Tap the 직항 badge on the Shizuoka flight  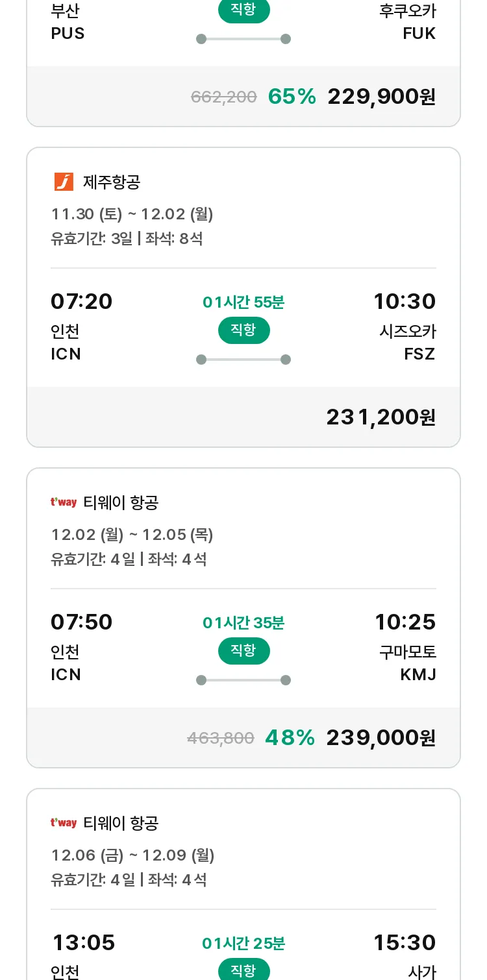pos(243,330)
